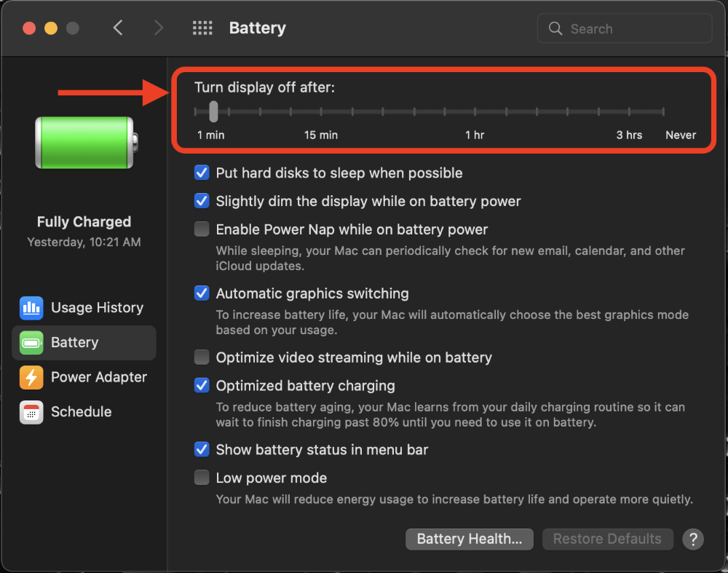Click the Restore Defaults button
The height and width of the screenshot is (573, 728).
pyautogui.click(x=607, y=539)
